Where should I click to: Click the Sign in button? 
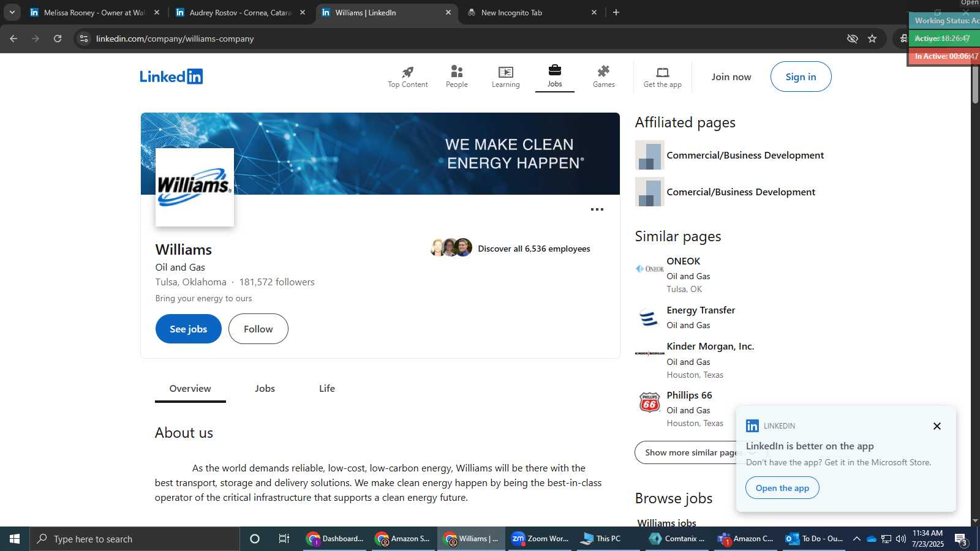pyautogui.click(x=801, y=77)
